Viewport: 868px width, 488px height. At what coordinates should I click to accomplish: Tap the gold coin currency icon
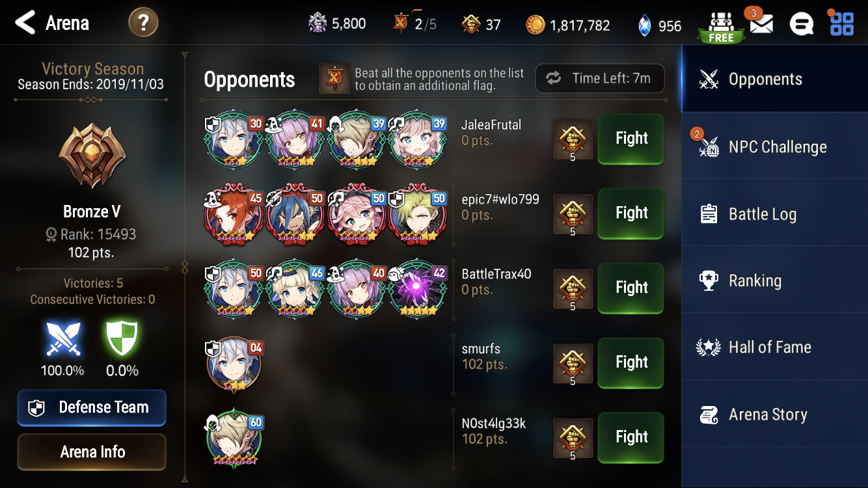coord(536,25)
